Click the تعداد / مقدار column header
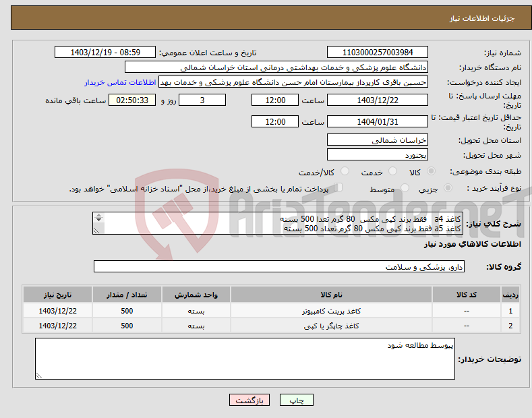 point(127,295)
